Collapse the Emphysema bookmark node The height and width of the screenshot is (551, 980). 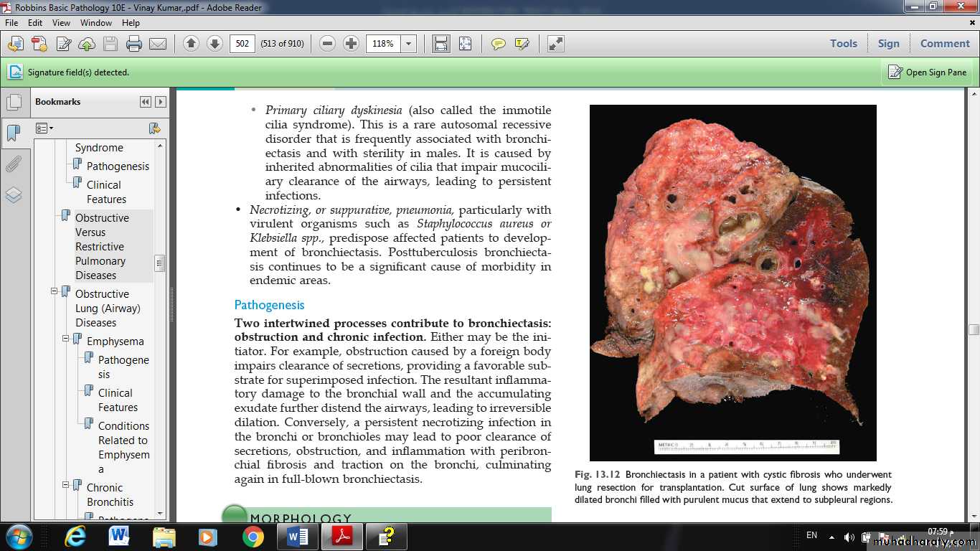point(66,339)
